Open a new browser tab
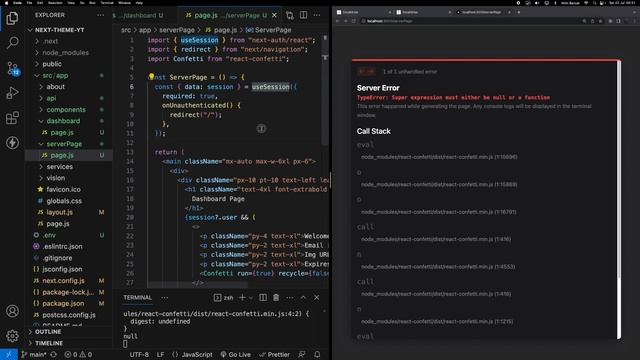The width and height of the screenshot is (640, 360). click(519, 12)
